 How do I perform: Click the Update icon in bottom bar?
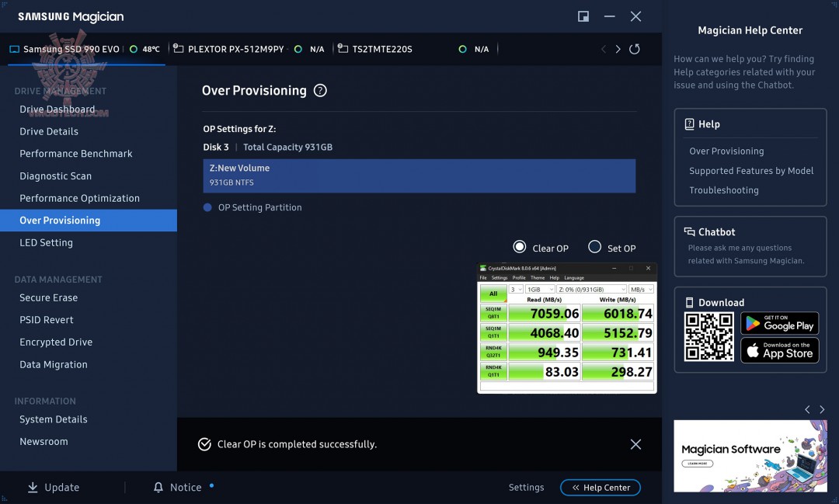32,487
